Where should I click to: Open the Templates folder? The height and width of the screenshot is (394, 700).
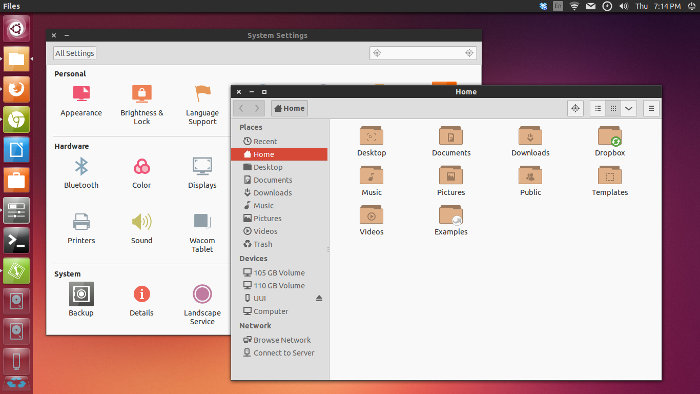[x=610, y=181]
